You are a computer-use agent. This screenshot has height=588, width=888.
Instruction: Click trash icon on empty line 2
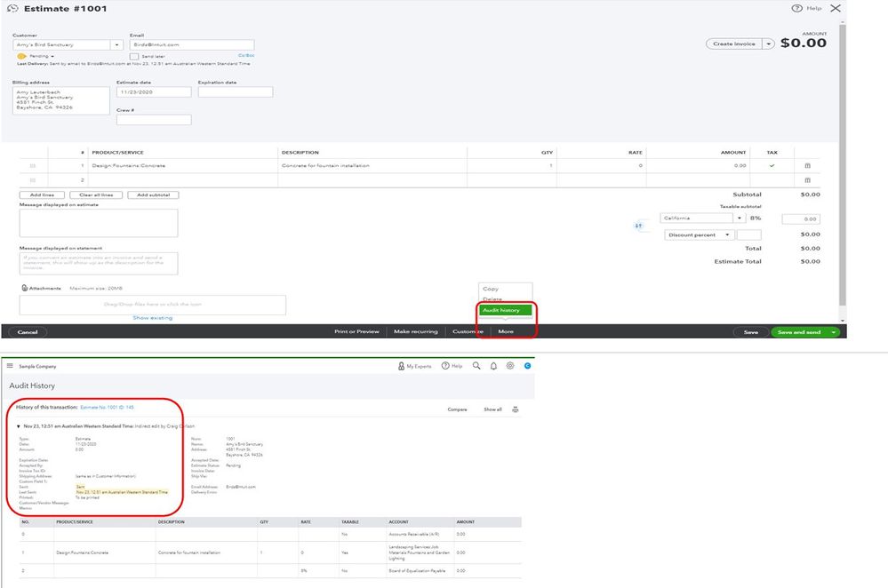808,180
